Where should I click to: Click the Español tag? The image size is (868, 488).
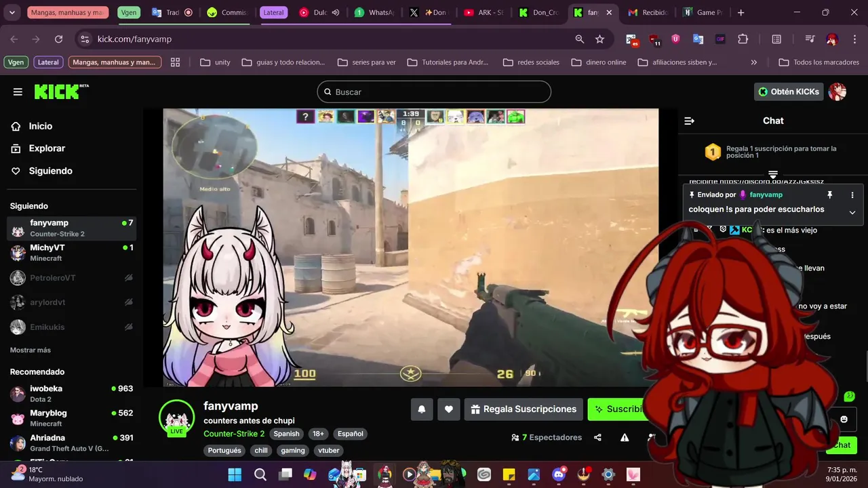coord(351,434)
